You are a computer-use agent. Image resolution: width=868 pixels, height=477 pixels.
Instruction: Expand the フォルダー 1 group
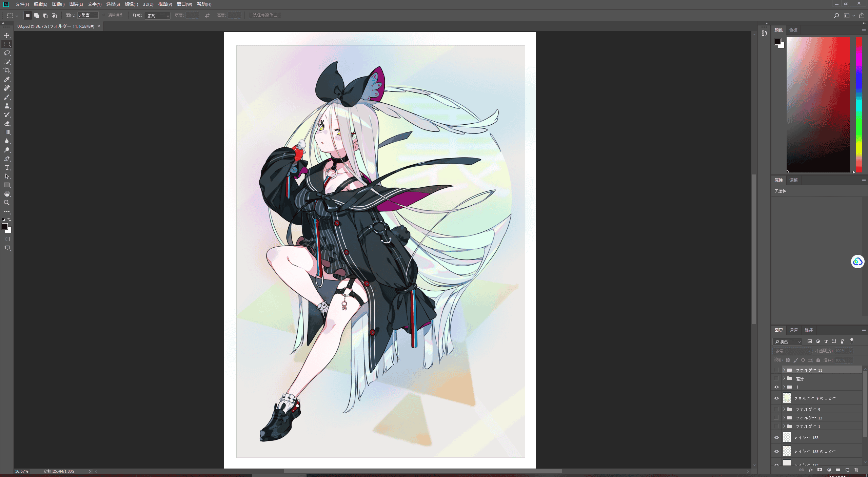point(784,426)
